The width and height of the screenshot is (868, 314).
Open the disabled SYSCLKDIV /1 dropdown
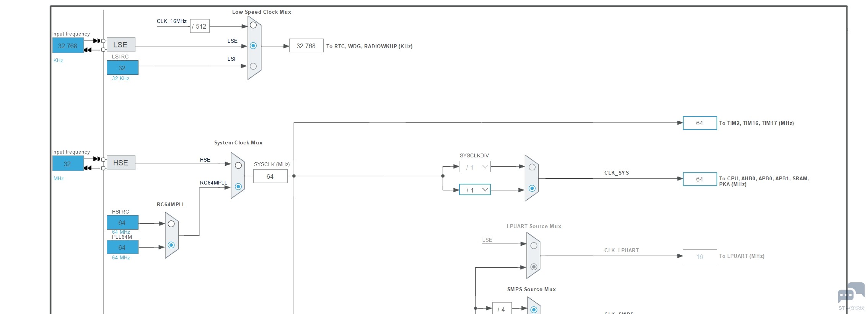475,167
